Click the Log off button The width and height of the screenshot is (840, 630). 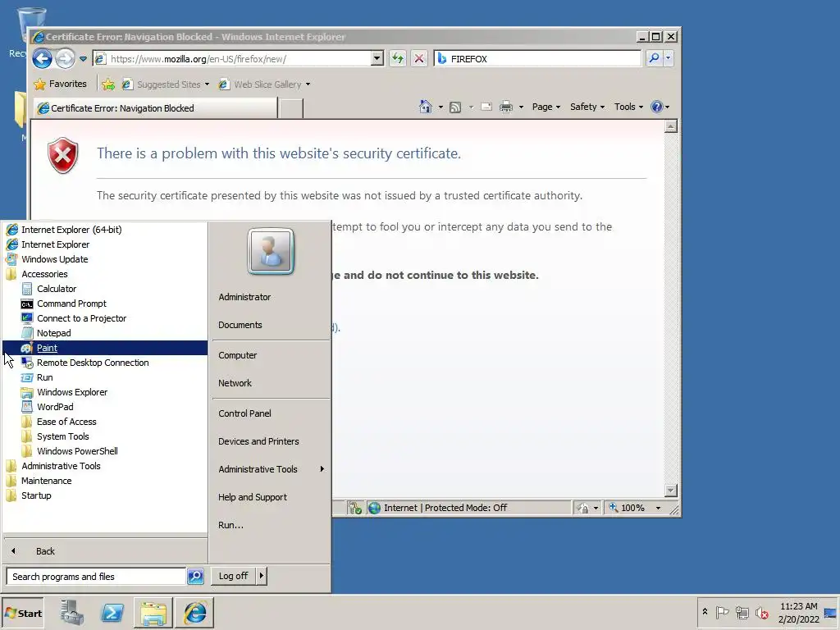(x=233, y=576)
